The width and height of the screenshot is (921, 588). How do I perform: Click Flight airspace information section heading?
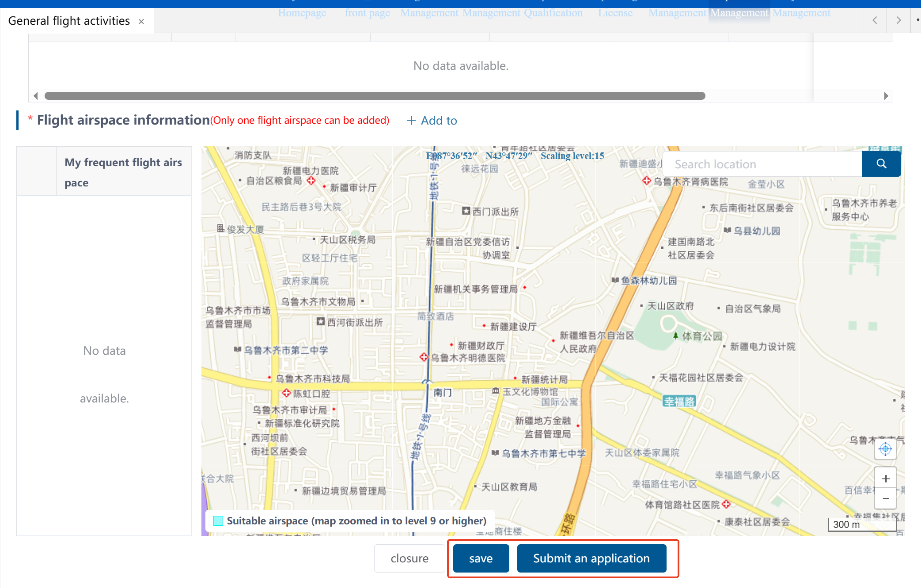click(x=123, y=120)
